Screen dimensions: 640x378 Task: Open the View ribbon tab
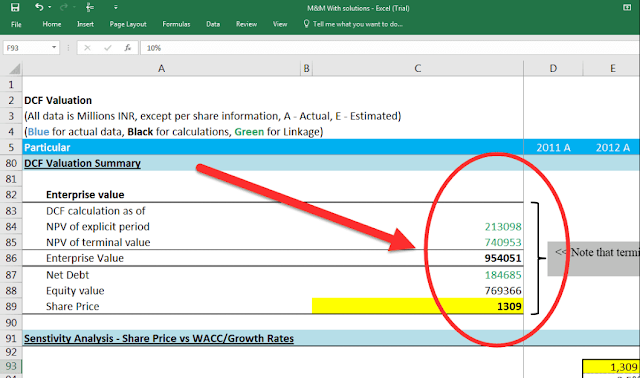pos(280,24)
